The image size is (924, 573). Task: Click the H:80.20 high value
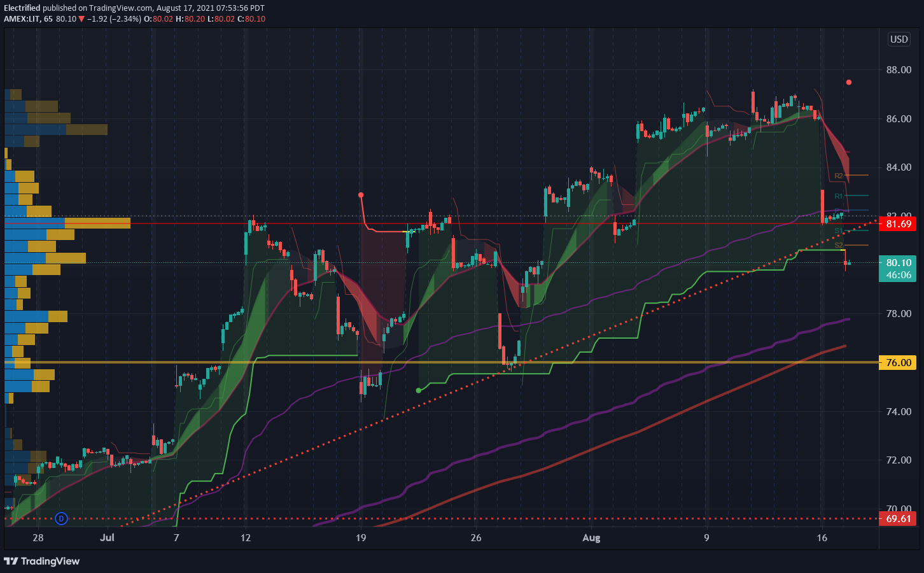(190, 19)
